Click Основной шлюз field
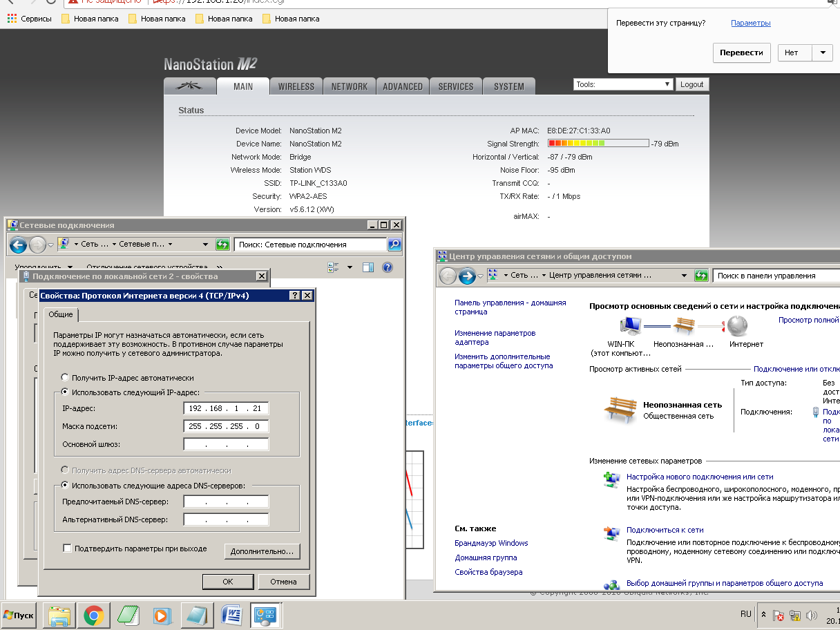 226,444
